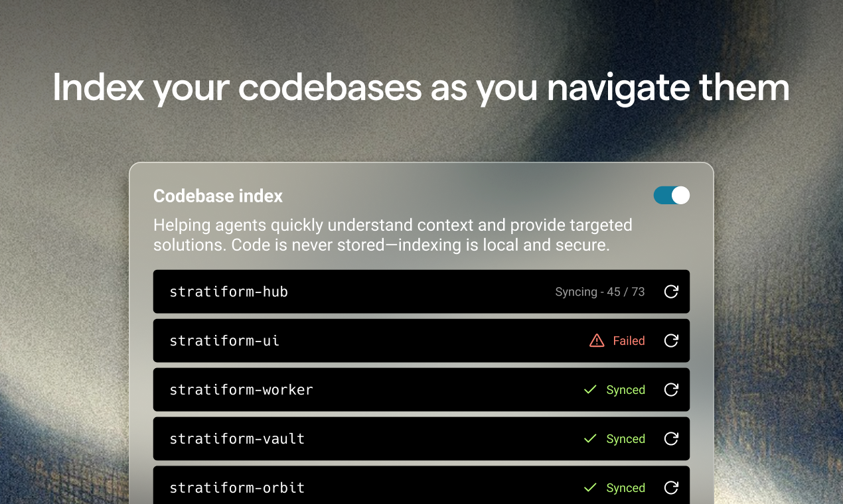This screenshot has width=843, height=504.
Task: Click the red Failed status label
Action: click(629, 341)
